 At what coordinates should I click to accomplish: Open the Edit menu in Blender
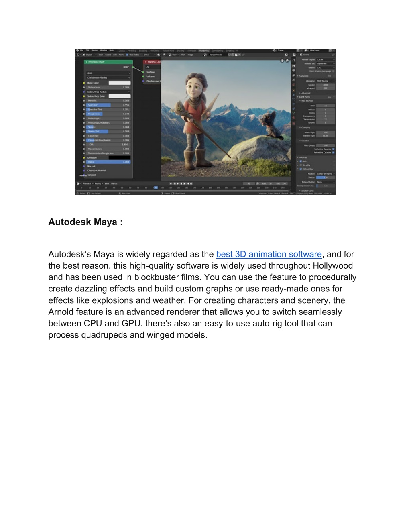[x=87, y=51]
